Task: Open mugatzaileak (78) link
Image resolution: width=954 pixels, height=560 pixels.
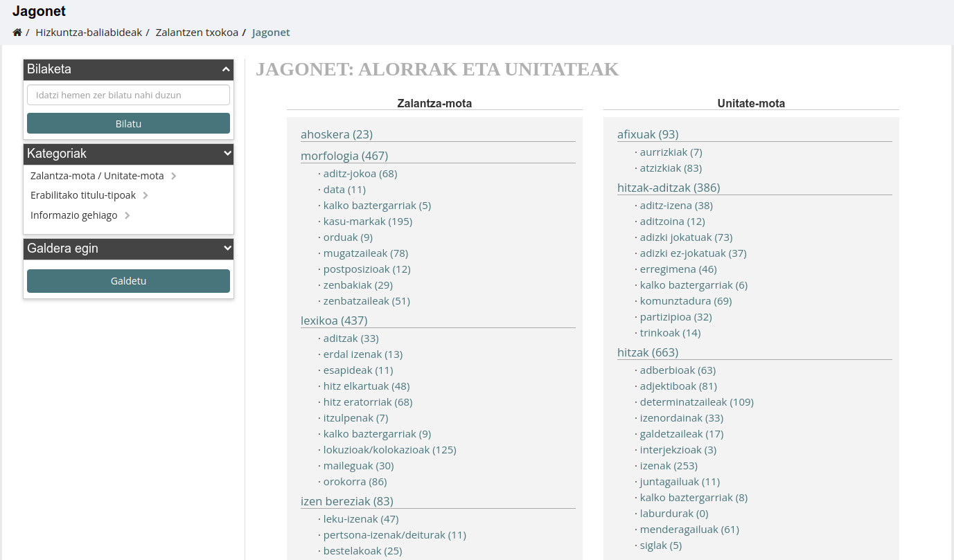Action: [x=366, y=253]
